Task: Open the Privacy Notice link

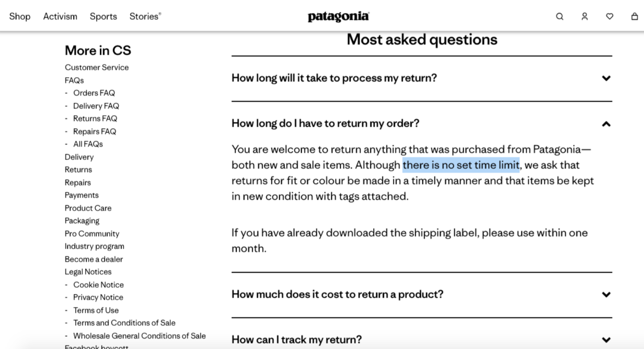Action: click(98, 297)
